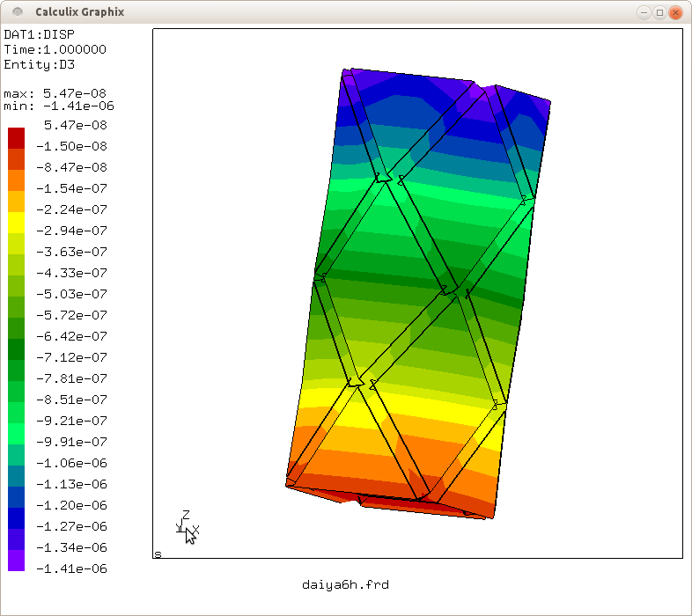Click the legend value -9.21e-07
The height and width of the screenshot is (616, 692).
pyautogui.click(x=72, y=421)
